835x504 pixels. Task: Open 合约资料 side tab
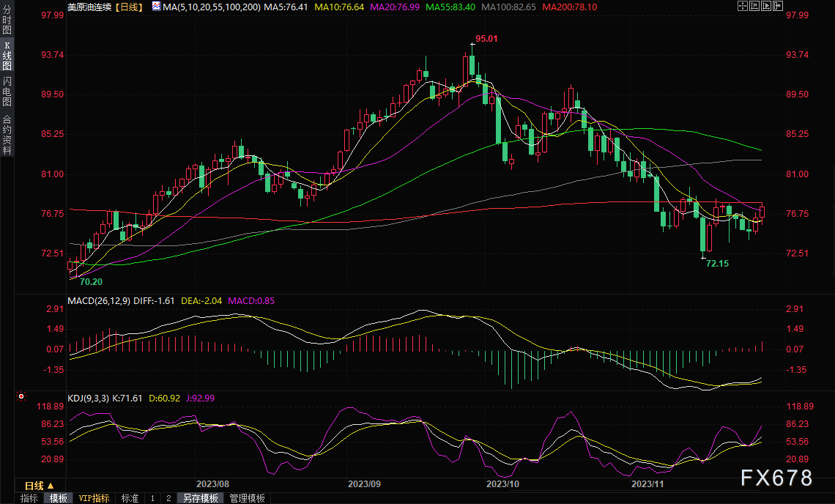tap(7, 135)
